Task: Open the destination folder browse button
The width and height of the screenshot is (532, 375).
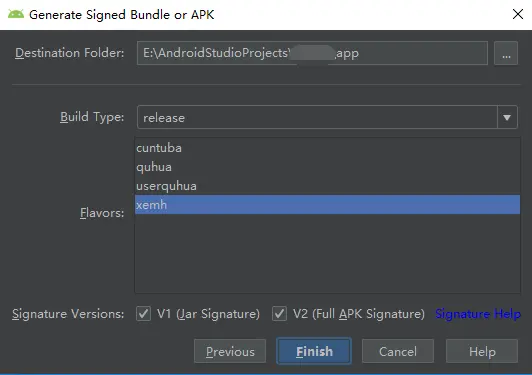Action: click(x=506, y=53)
